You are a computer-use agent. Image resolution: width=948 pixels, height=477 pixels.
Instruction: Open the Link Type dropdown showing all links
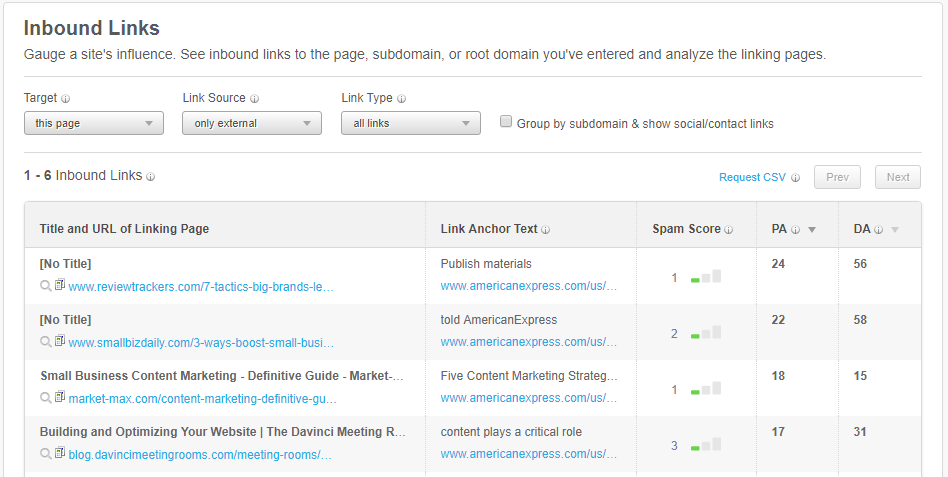(x=411, y=123)
